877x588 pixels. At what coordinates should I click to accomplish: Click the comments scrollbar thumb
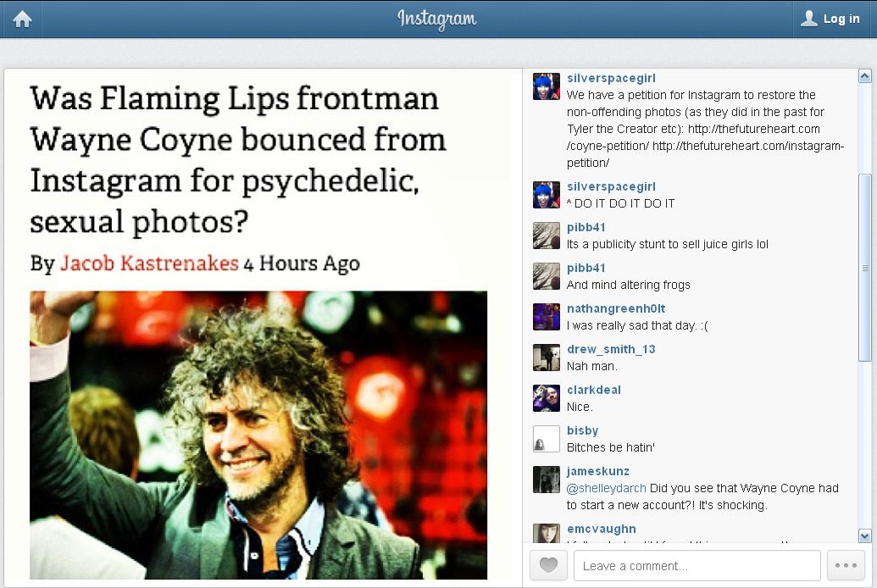click(x=864, y=268)
